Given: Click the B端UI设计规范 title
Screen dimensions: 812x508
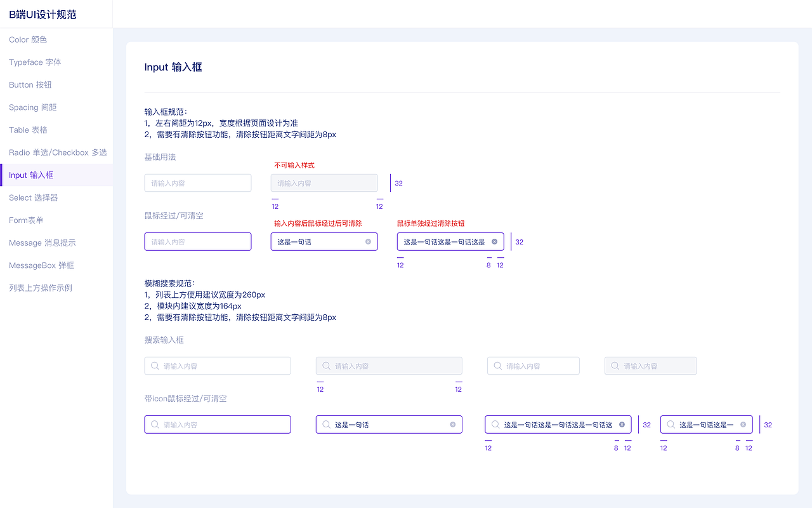Looking at the screenshot, I should (x=43, y=14).
